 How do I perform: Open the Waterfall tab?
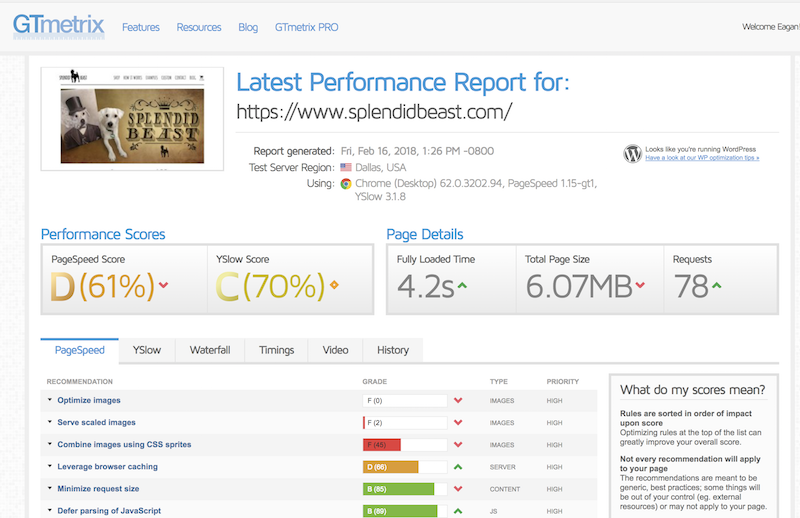coord(210,351)
